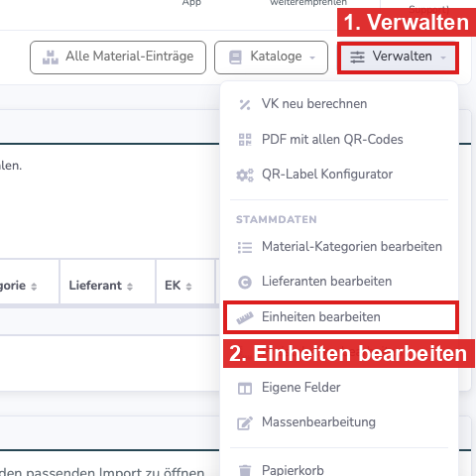Sort table by EK column
Screen dimensions: 476x476
pyautogui.click(x=185, y=282)
